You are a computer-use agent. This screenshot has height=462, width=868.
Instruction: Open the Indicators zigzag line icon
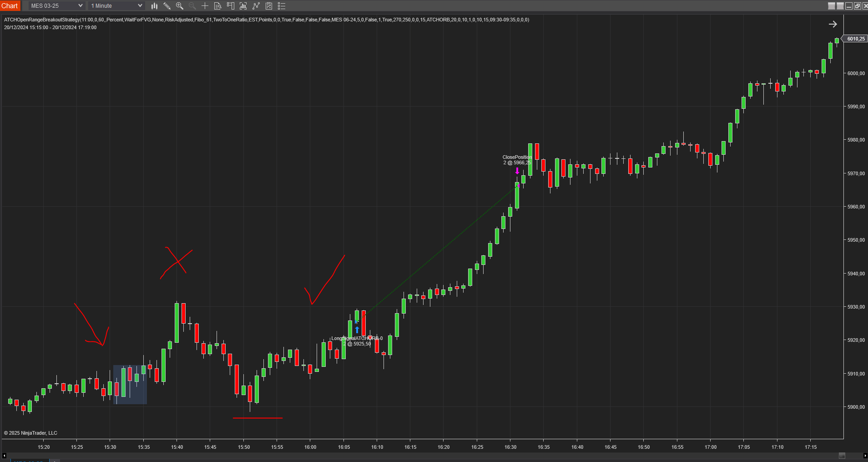[x=256, y=6]
